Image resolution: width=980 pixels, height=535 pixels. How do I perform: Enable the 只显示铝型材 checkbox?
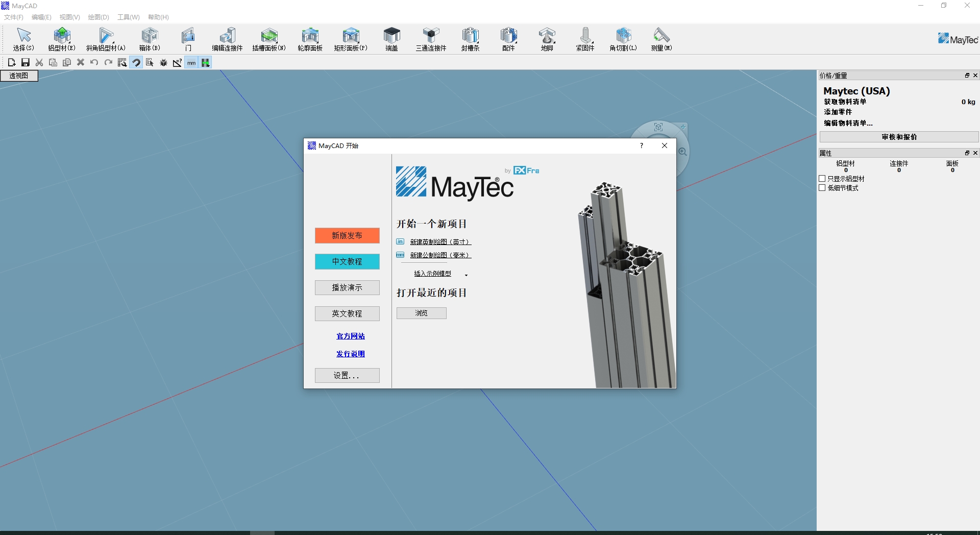point(822,179)
